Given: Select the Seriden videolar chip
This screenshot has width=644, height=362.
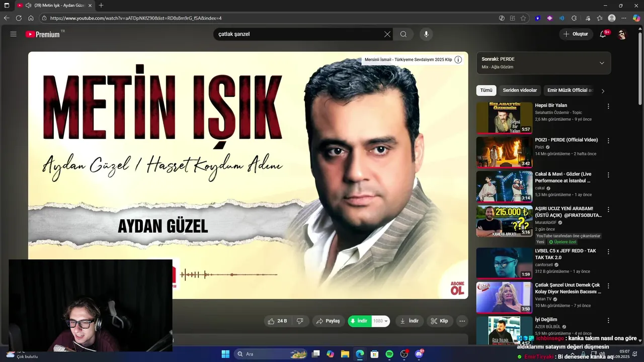Looking at the screenshot, I should point(520,90).
